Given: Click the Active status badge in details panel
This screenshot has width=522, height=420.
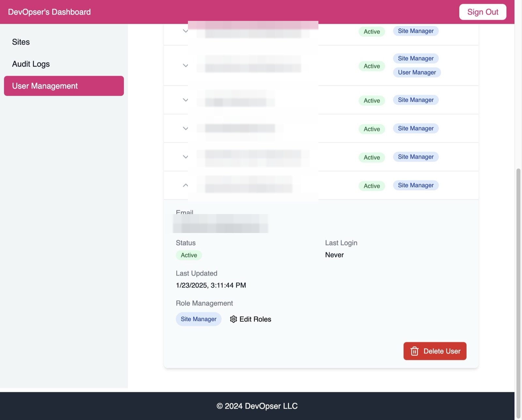Looking at the screenshot, I should coord(189,255).
